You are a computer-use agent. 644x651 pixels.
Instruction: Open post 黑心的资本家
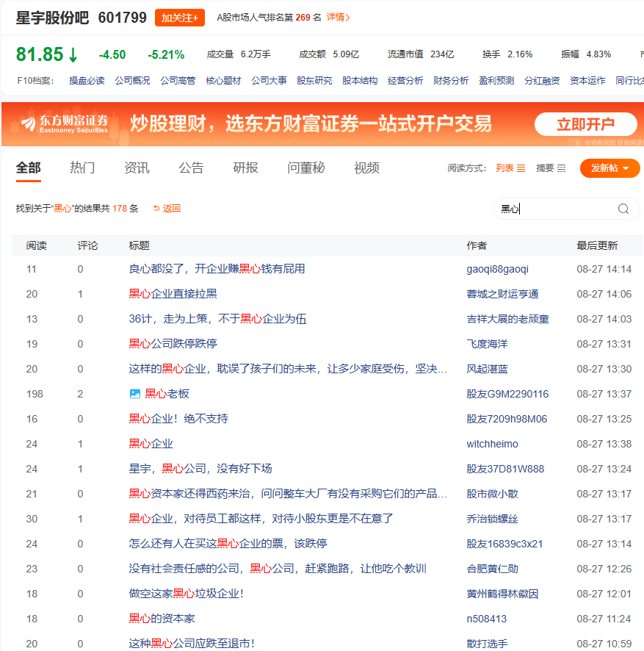pos(162,619)
